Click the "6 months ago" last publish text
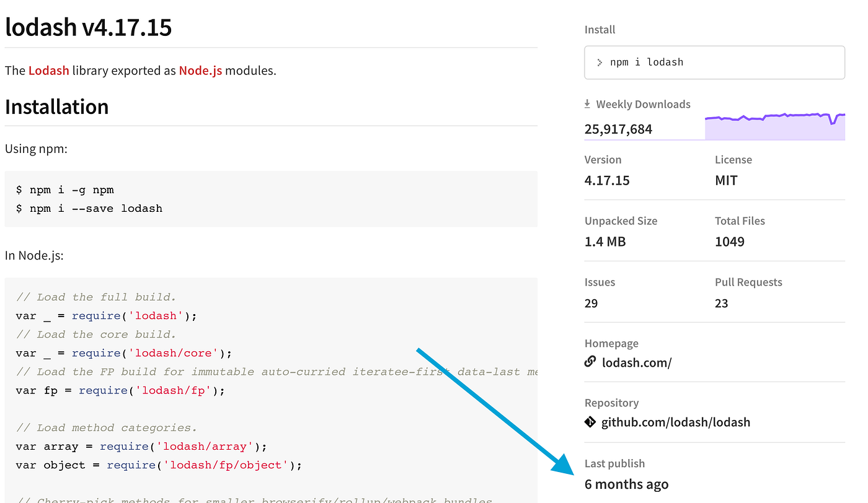 tap(626, 484)
